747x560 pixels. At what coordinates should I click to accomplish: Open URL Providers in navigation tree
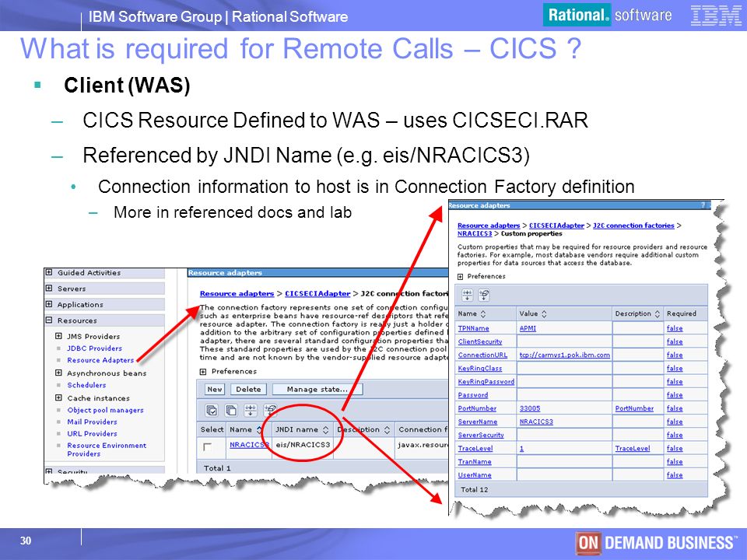(92, 433)
